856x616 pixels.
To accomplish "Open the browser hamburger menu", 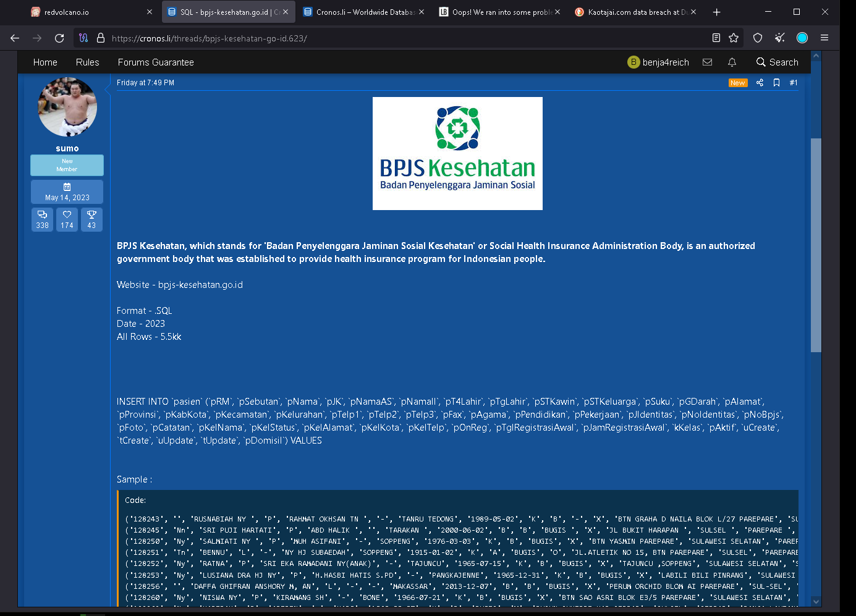I will point(824,38).
